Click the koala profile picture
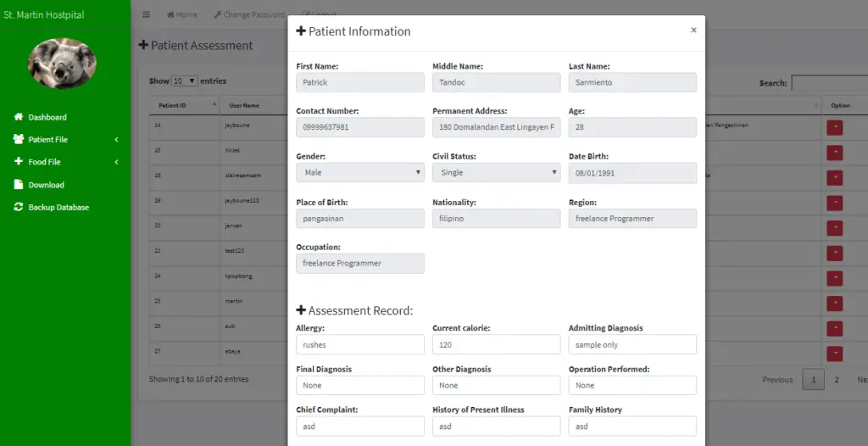868x446 pixels. click(x=62, y=63)
